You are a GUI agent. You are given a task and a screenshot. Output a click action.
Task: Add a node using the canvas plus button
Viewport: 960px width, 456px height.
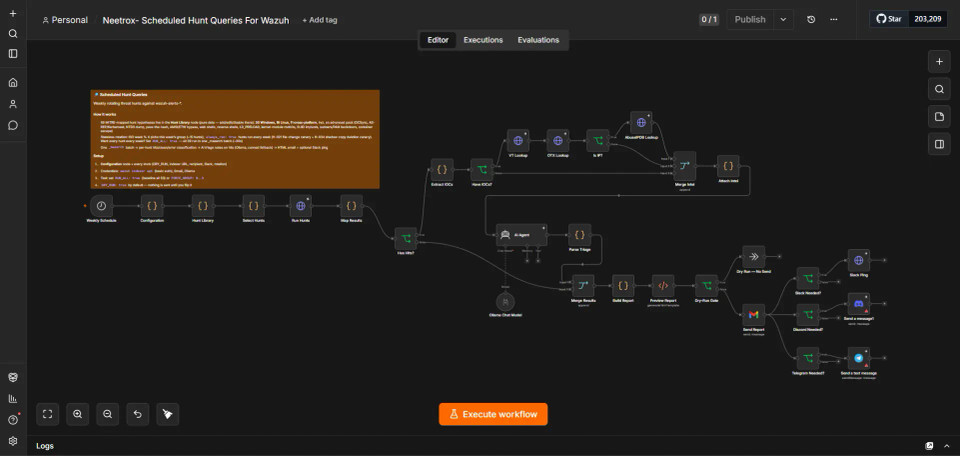(x=939, y=61)
